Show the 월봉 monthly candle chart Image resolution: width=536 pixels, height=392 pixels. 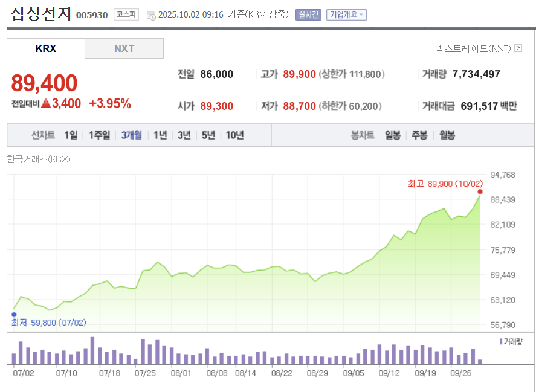[447, 135]
